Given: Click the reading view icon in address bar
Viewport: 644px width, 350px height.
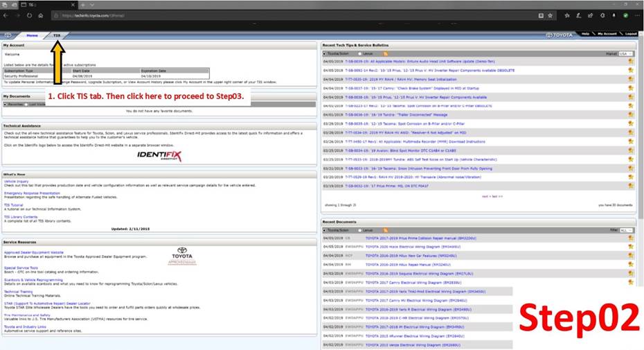Looking at the screenshot, I should [x=541, y=16].
